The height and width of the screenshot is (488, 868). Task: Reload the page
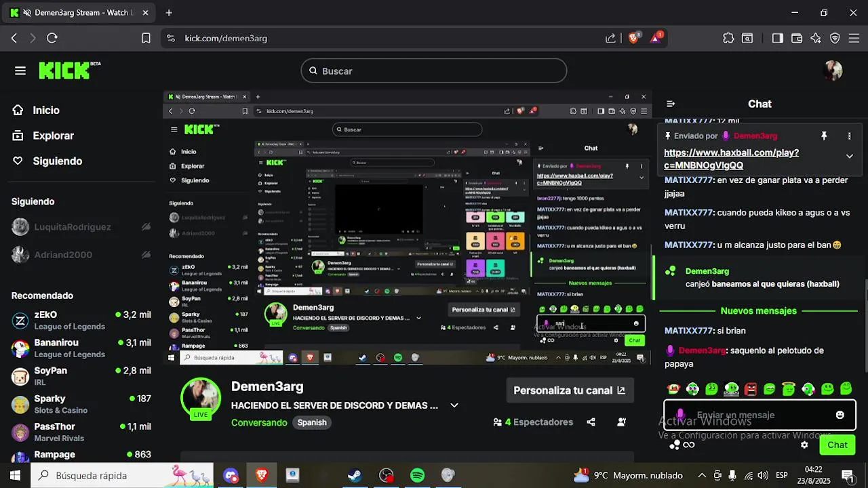tap(52, 38)
